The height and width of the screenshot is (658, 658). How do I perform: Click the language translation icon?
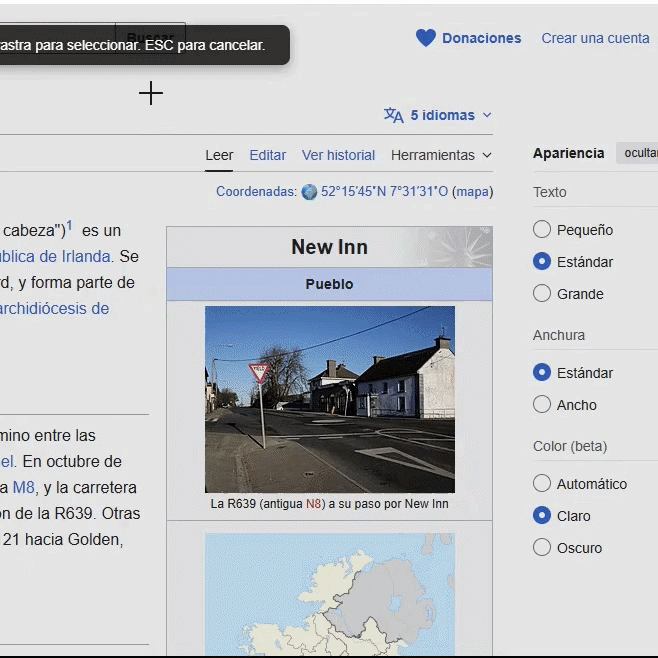point(394,115)
